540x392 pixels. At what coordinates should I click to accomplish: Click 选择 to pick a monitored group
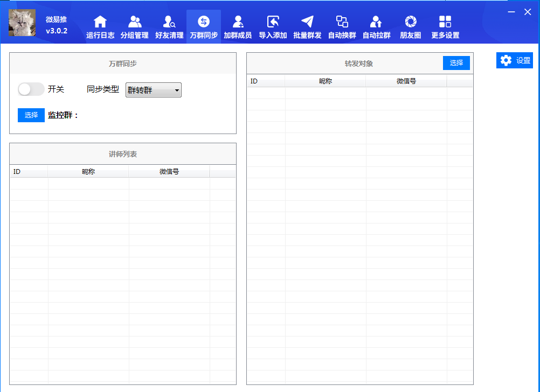(31, 115)
